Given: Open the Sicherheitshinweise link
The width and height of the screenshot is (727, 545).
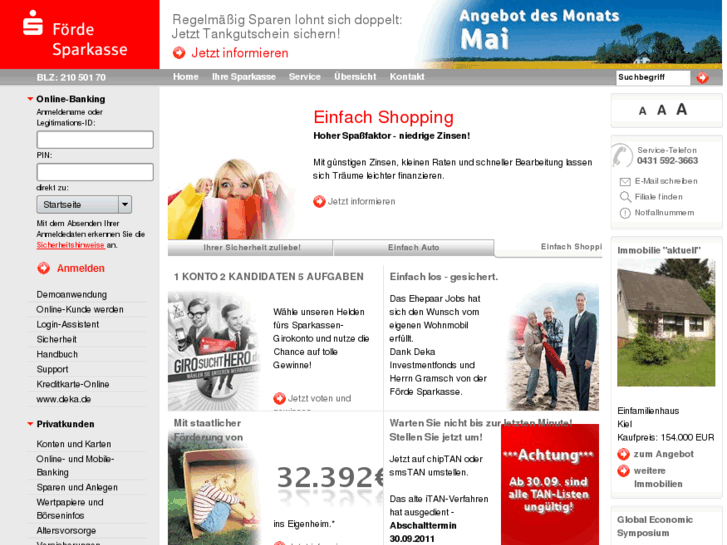Looking at the screenshot, I should click(70, 245).
